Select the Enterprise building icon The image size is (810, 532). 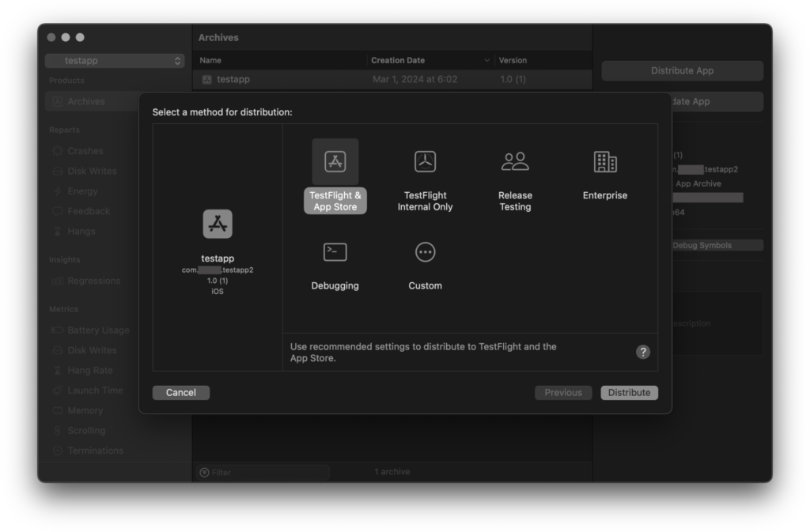[605, 161]
